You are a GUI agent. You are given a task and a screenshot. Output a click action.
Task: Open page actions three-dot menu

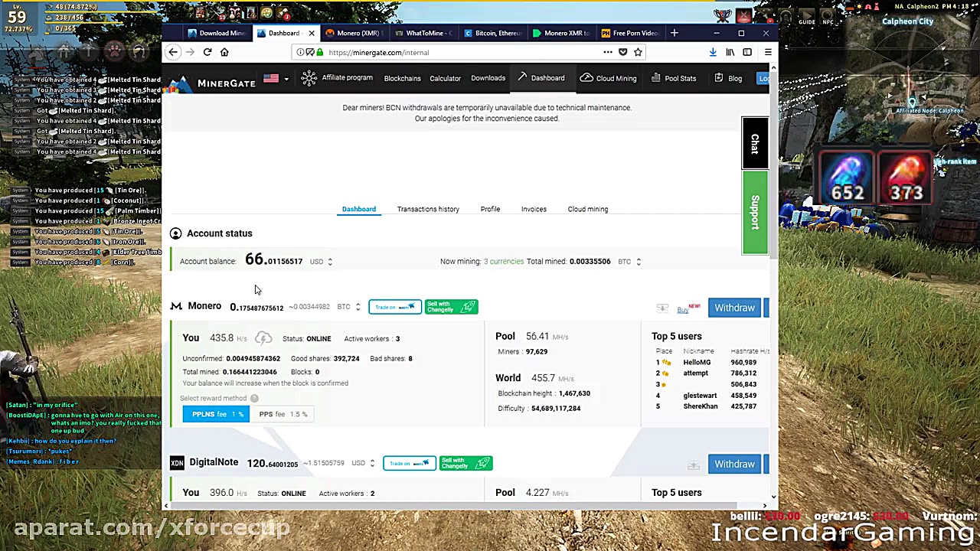[608, 52]
